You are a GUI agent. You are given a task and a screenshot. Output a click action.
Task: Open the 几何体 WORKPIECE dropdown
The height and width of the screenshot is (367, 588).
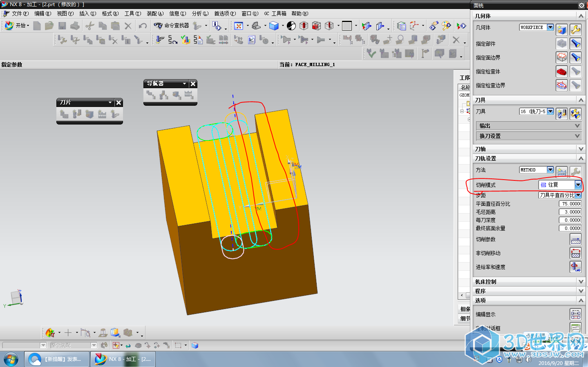point(550,27)
